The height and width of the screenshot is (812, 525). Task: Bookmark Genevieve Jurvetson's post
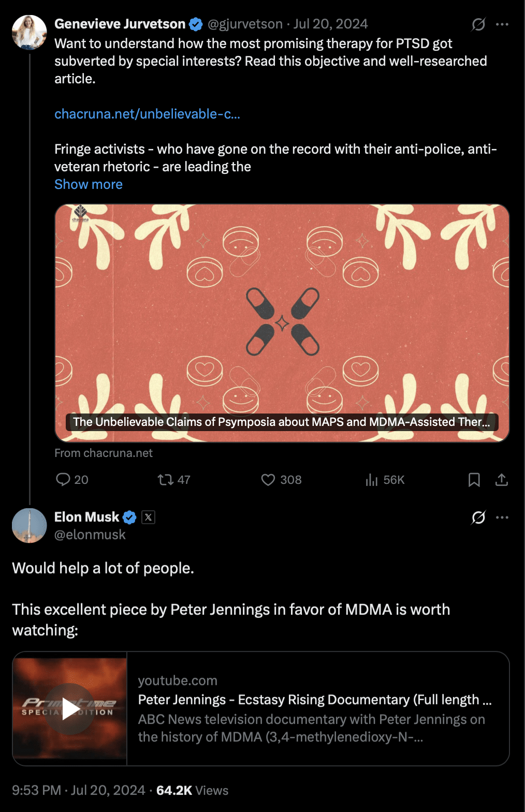coord(474,480)
